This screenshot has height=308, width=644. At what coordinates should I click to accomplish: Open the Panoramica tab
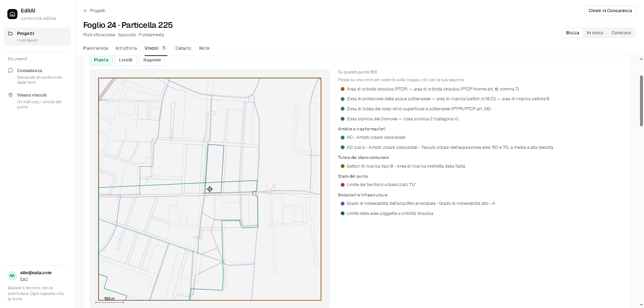(x=96, y=48)
